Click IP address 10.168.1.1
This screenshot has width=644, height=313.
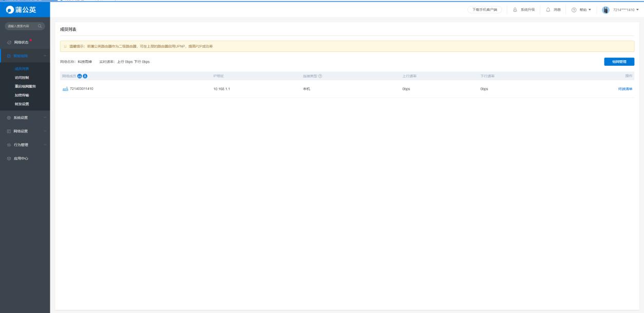pos(222,89)
